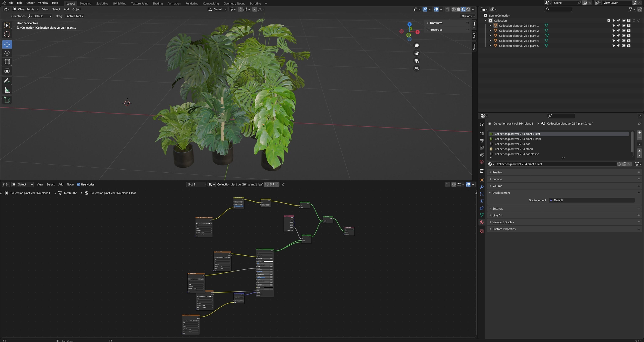Open the Object Mode dropdown
Screen dimensions: 644x342
[25, 9]
